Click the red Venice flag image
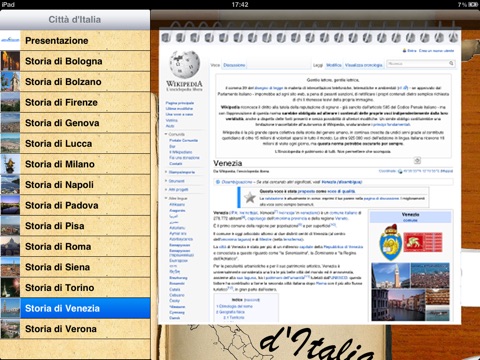Viewport: 480px width, 360px height. pyautogui.click(x=423, y=242)
